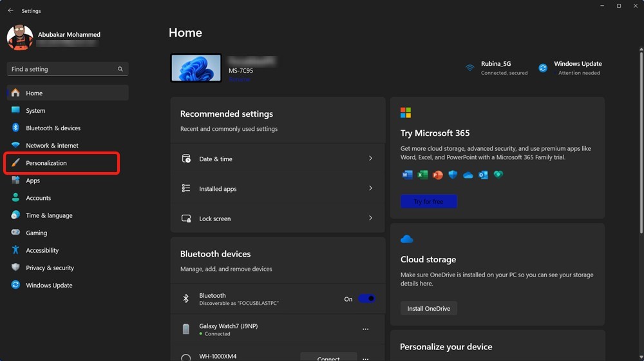644x361 pixels.
Task: Open more options for WH-1000XM4
Action: pos(366,358)
